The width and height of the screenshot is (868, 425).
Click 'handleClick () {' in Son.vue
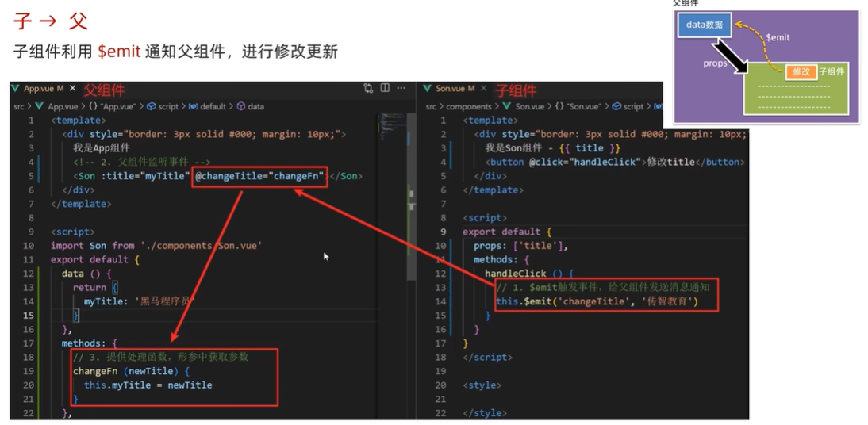[529, 274]
